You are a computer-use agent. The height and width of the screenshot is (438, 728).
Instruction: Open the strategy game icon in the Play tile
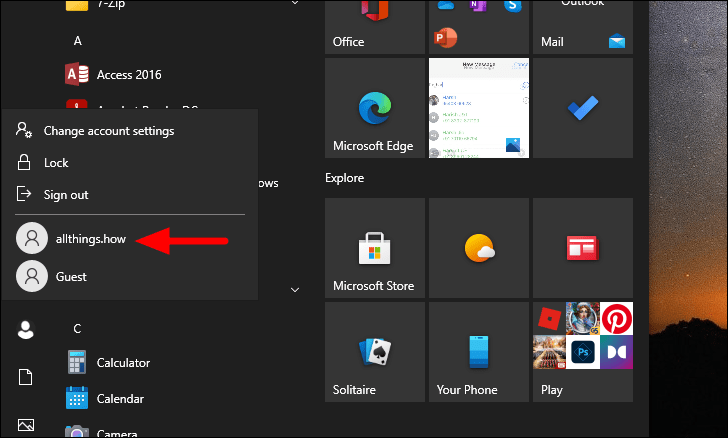pos(549,352)
